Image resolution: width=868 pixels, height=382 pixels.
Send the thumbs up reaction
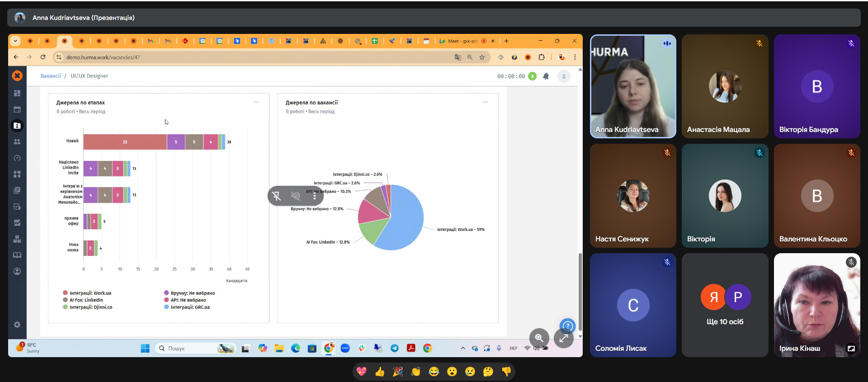(x=380, y=372)
